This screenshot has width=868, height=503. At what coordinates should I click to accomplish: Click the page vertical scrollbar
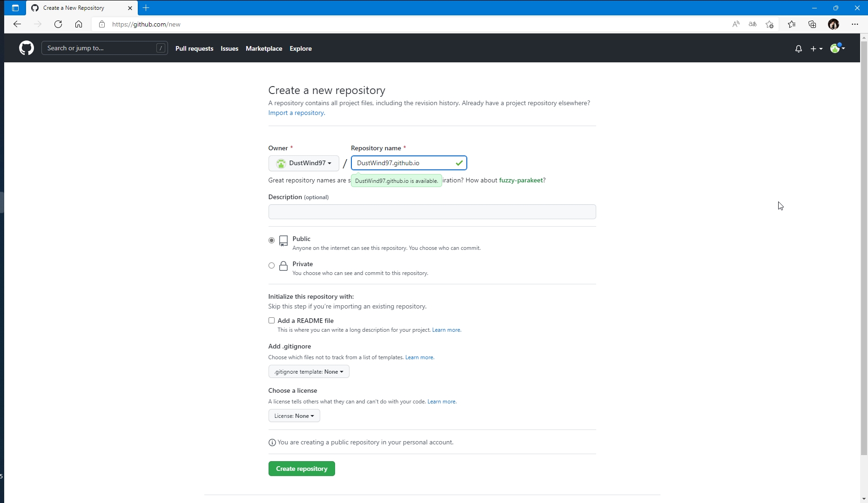click(864, 248)
